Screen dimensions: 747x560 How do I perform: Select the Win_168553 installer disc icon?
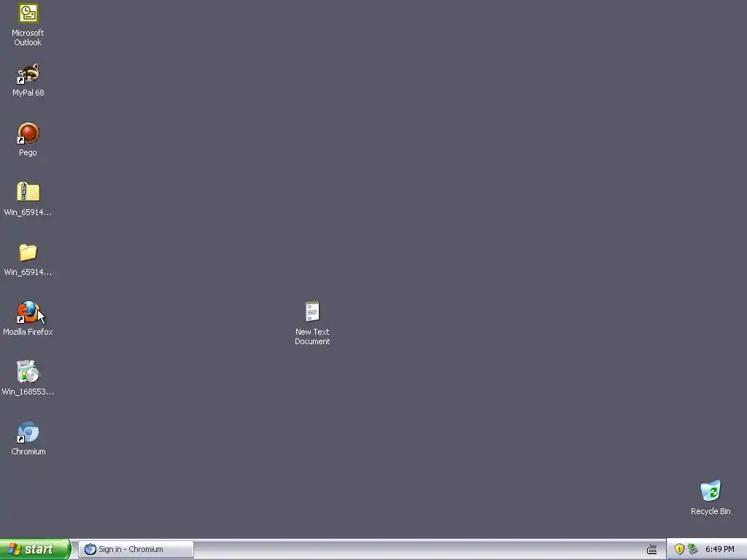click(28, 372)
